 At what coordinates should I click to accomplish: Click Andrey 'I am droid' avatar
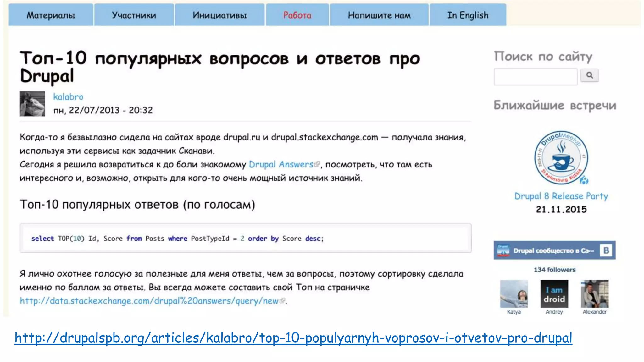pyautogui.click(x=554, y=293)
